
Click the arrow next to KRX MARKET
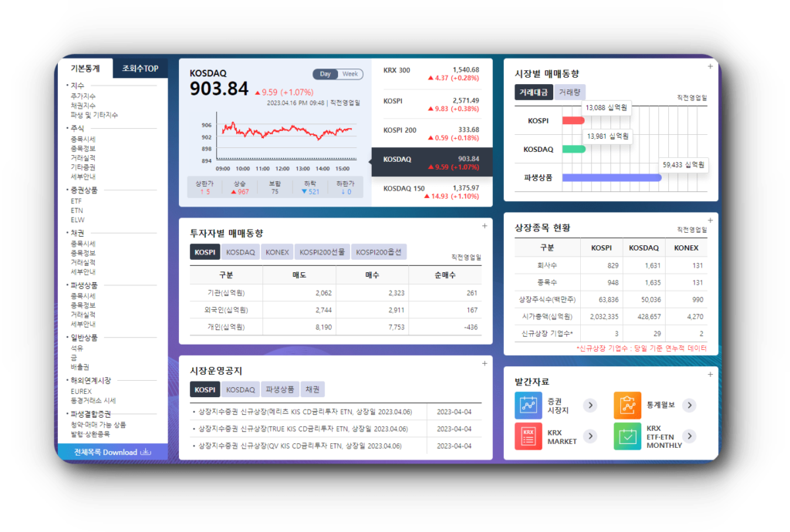[590, 436]
